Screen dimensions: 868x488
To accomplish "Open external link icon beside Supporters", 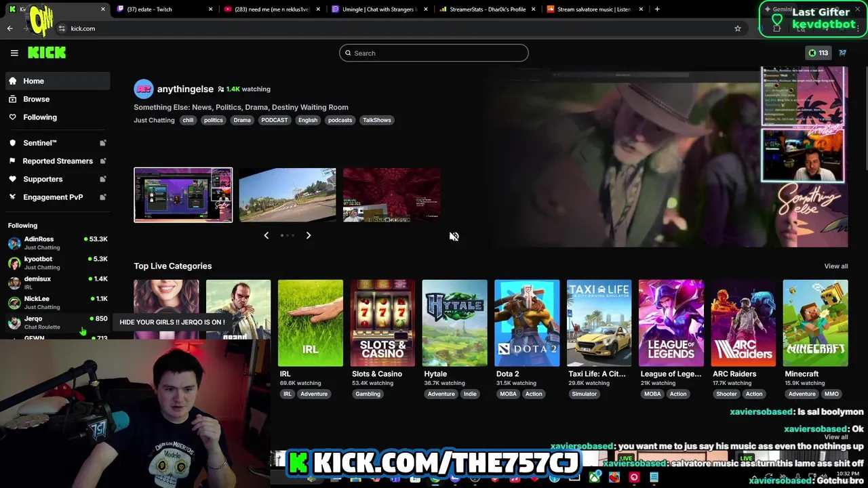I will click(103, 179).
